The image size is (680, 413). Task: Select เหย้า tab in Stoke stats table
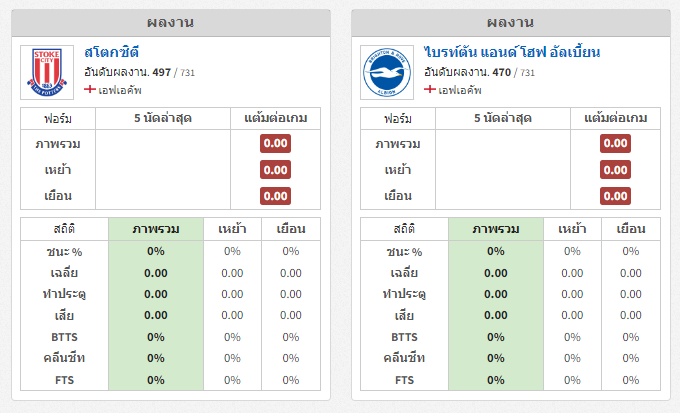pos(232,229)
